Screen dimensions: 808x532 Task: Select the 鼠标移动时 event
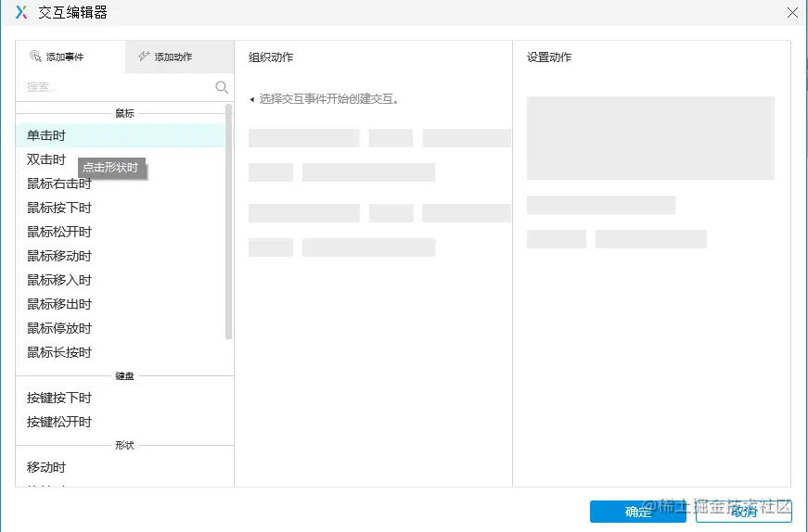[x=120, y=256]
